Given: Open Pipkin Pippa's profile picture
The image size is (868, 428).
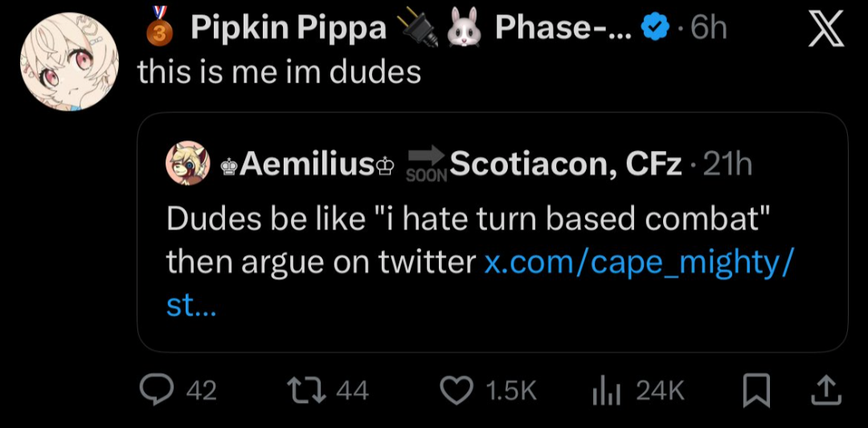Looking at the screenshot, I should (69, 61).
